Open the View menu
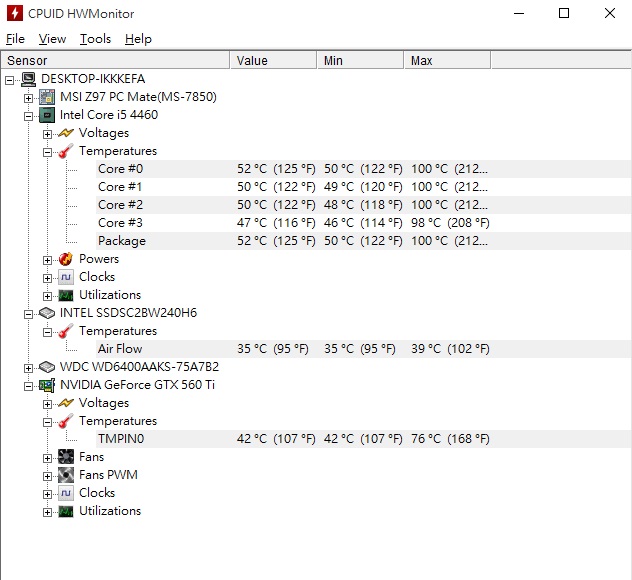Image resolution: width=632 pixels, height=580 pixels. point(52,39)
